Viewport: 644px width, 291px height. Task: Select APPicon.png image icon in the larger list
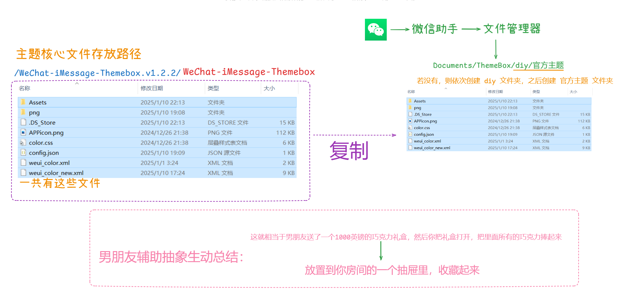pos(23,132)
